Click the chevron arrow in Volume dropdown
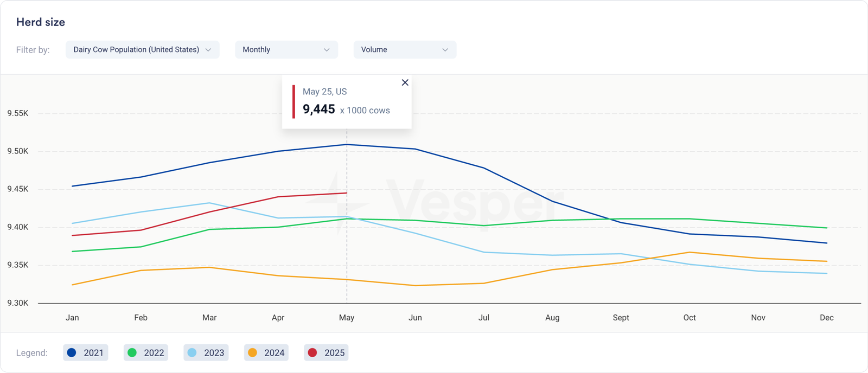Viewport: 868px width, 373px height. click(445, 50)
